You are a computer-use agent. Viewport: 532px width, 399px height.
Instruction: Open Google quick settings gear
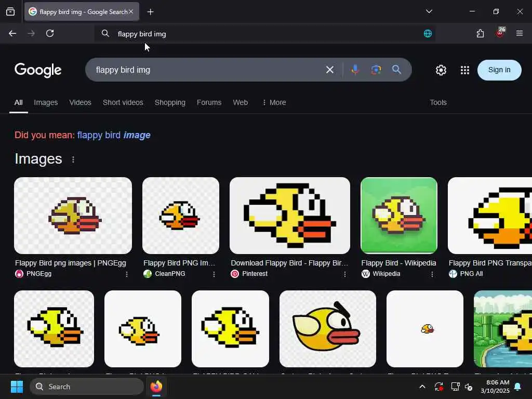(441, 70)
